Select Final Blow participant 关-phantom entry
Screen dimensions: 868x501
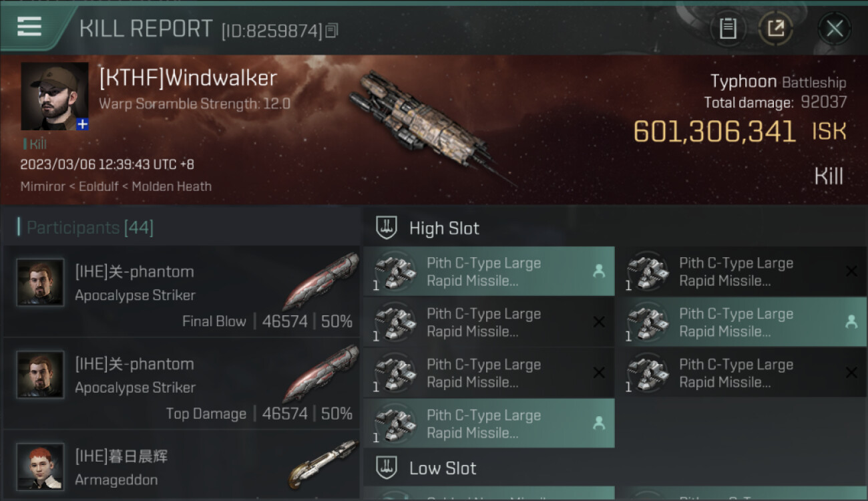coord(182,291)
